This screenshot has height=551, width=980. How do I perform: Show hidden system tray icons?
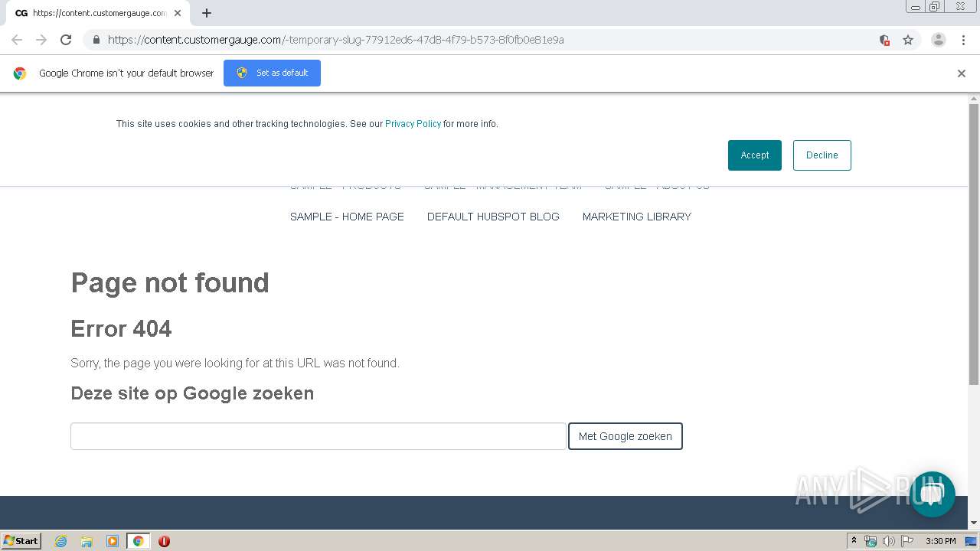click(x=854, y=541)
